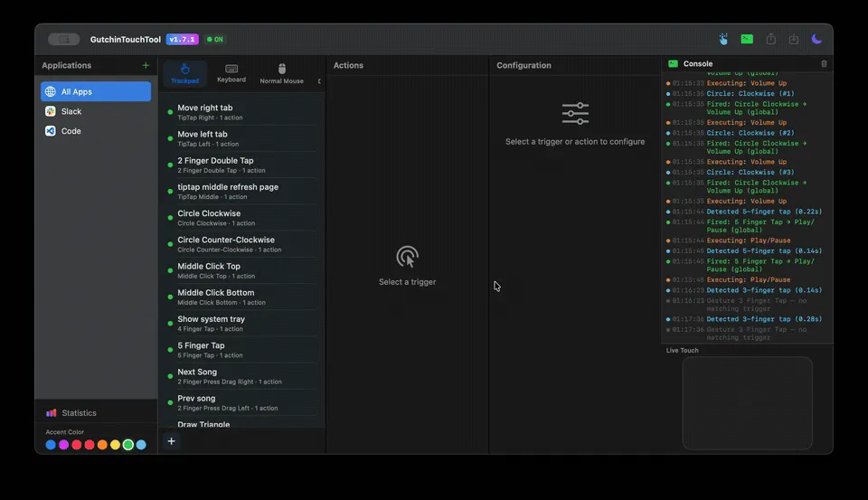Click console line Executing: Play/Pause at 01:15:45
This screenshot has width=868, height=500.
pos(749,279)
